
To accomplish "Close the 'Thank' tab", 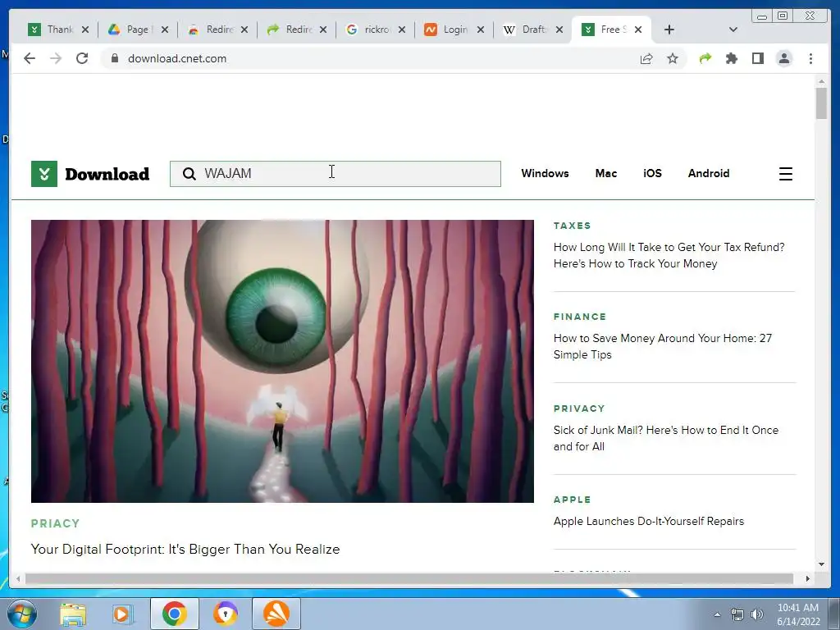I will click(x=85, y=30).
